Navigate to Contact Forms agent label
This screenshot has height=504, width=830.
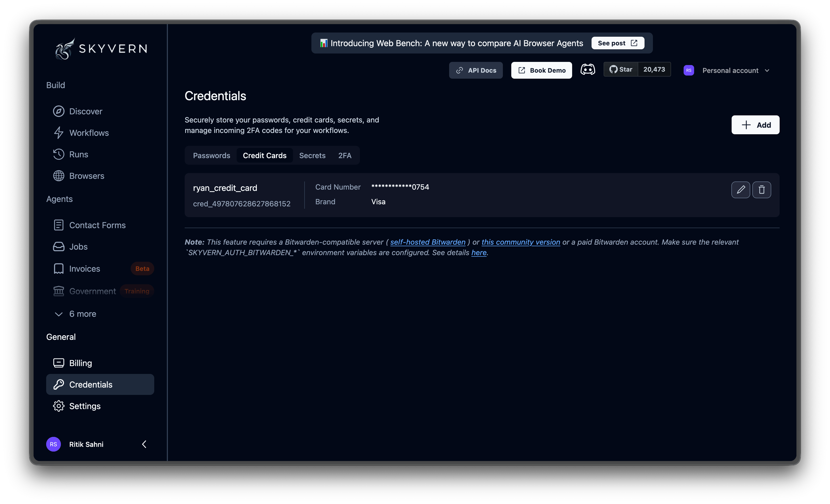[x=97, y=225]
